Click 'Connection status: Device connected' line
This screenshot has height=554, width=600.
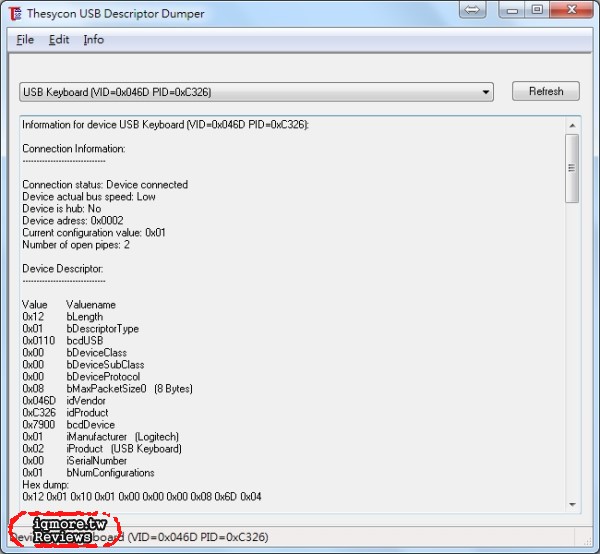105,184
